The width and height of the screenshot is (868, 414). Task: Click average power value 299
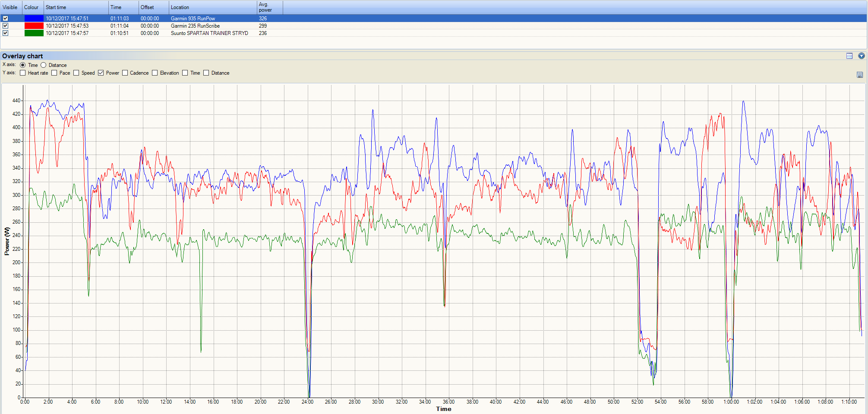pos(263,26)
